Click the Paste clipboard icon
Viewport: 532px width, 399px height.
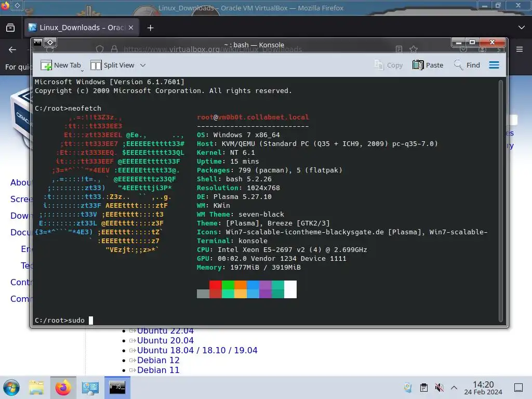(418, 65)
